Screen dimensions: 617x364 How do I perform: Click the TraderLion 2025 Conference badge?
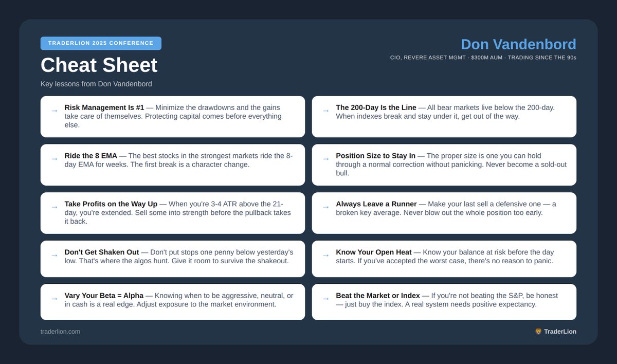pyautogui.click(x=101, y=43)
